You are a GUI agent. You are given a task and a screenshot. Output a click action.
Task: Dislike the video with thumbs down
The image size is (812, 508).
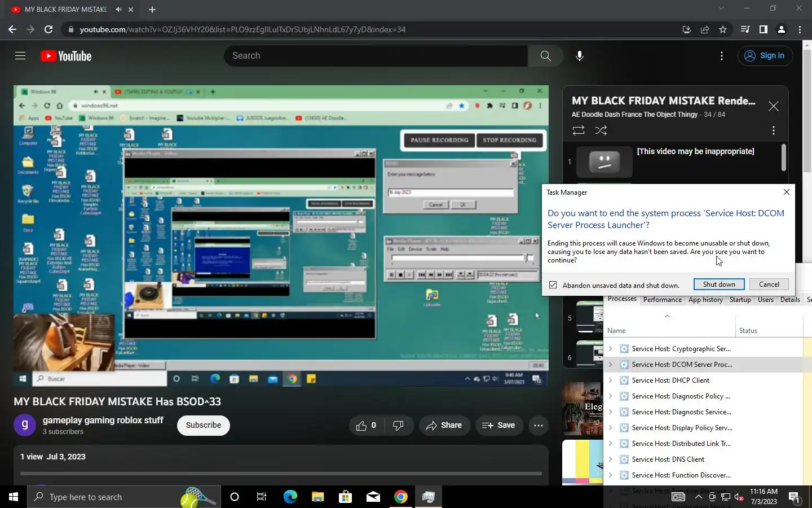tap(398, 426)
